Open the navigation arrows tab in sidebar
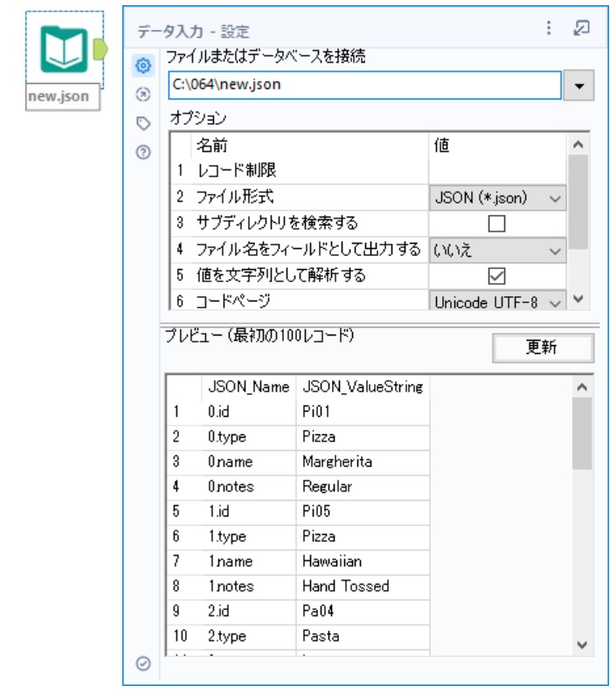Image resolution: width=616 pixels, height=692 pixels. pos(145,94)
